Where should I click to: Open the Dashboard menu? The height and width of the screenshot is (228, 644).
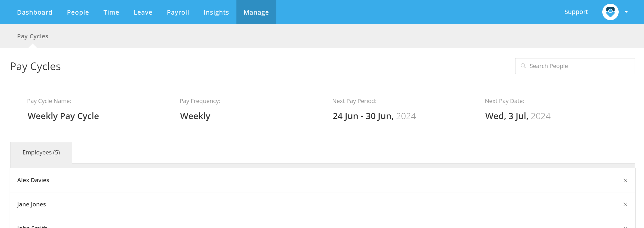pyautogui.click(x=35, y=12)
